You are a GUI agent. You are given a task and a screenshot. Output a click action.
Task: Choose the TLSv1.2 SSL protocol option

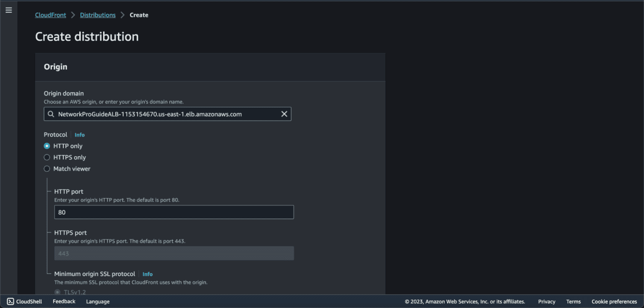57,292
